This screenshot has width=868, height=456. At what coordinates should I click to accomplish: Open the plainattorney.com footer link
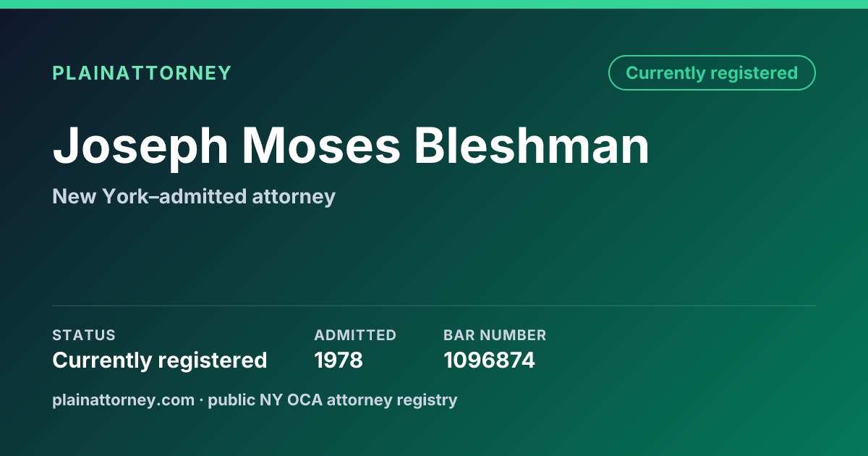click(124, 400)
